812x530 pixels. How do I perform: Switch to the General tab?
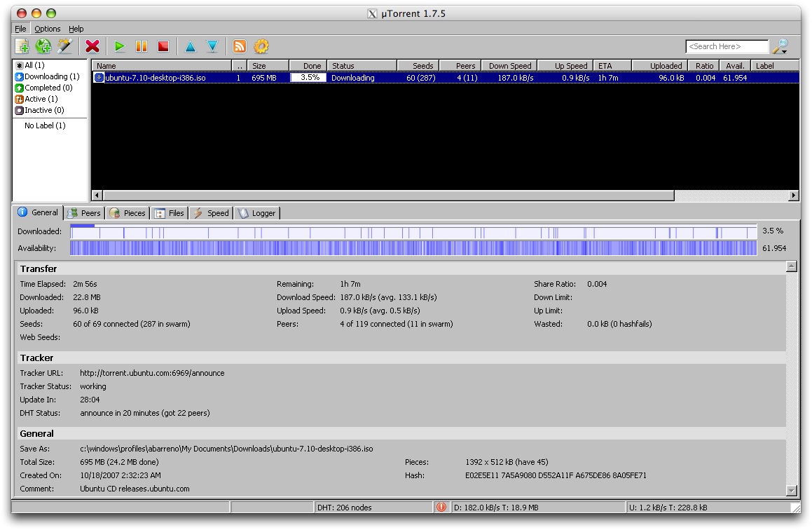point(38,212)
